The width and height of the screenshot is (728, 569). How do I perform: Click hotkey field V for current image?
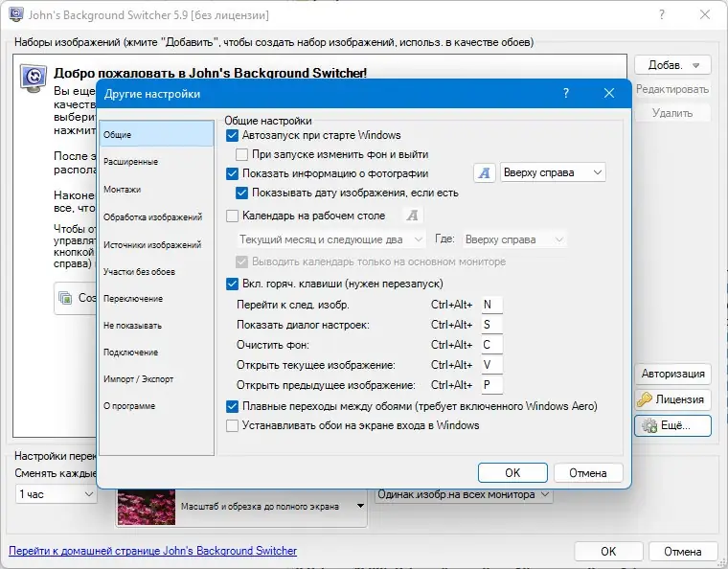[491, 365]
